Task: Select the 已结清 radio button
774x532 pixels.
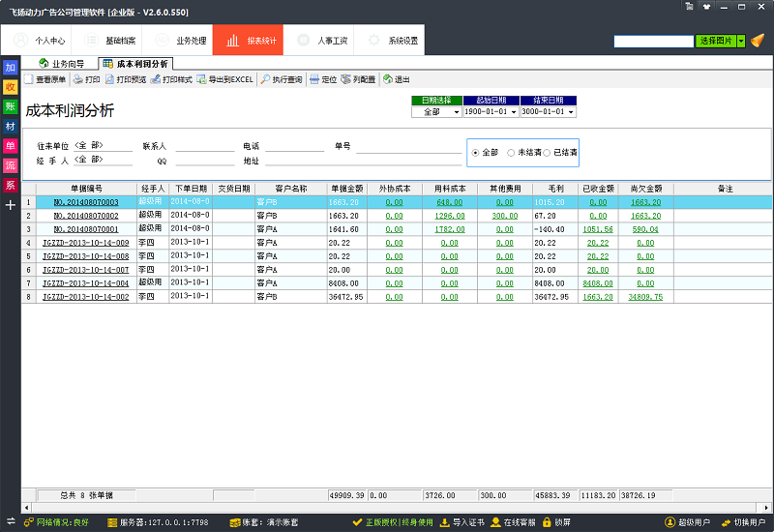Action: [x=547, y=153]
